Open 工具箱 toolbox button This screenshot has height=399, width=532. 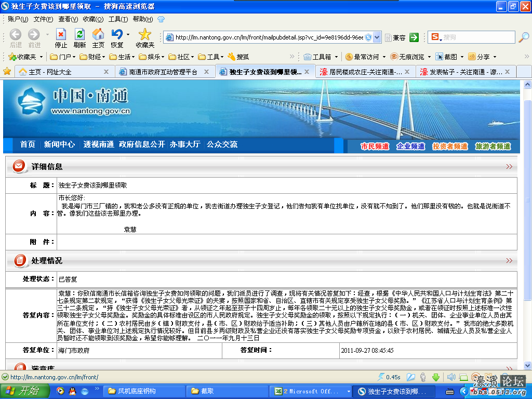point(321,57)
